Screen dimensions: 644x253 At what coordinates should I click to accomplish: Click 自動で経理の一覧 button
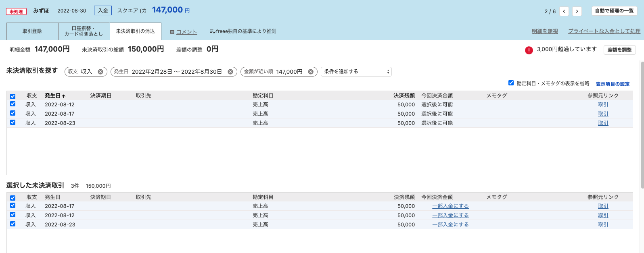614,11
